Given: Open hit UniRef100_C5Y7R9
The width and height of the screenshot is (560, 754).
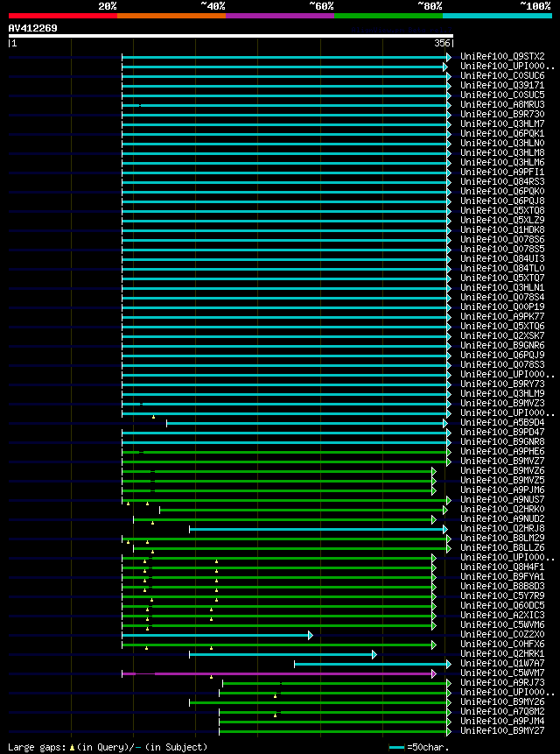Looking at the screenshot, I should tap(502, 595).
